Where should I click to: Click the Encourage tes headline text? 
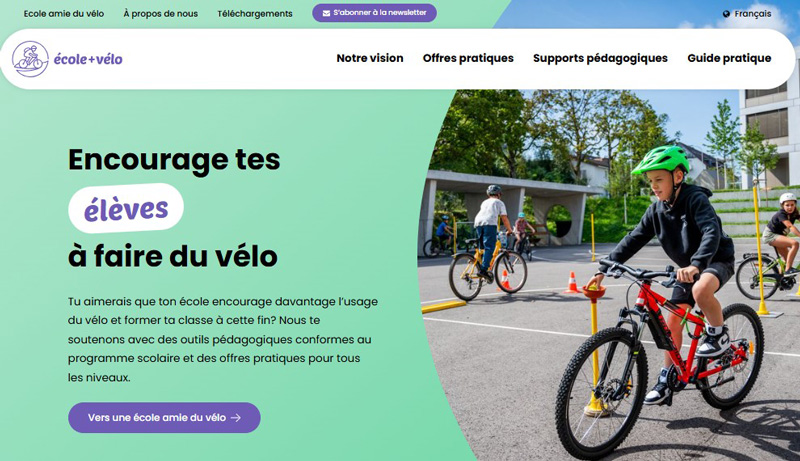tap(174, 160)
